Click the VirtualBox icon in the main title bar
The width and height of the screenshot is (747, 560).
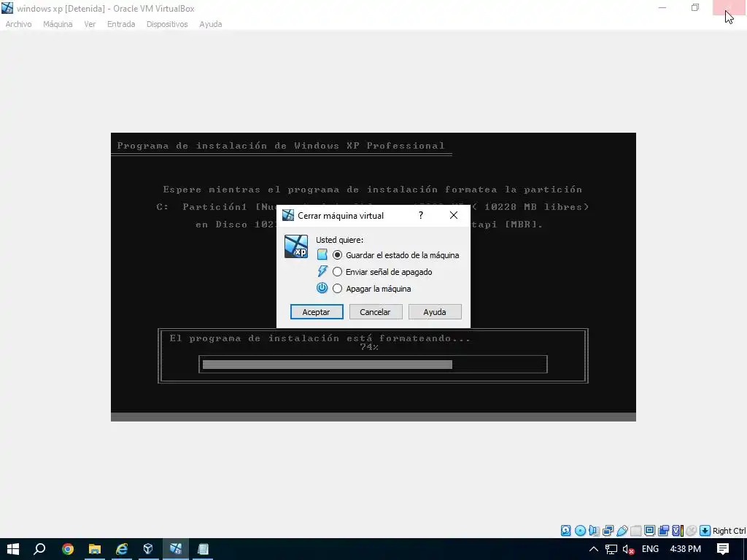[x=7, y=8]
